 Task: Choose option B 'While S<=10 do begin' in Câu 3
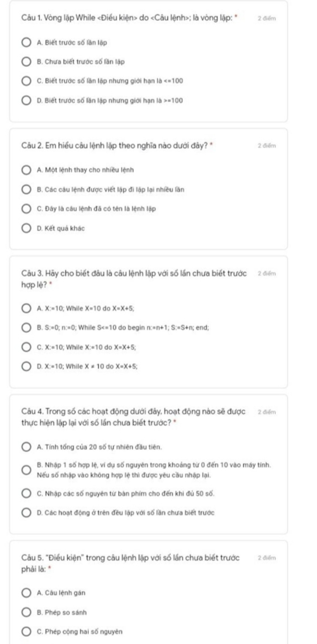pyautogui.click(x=26, y=327)
